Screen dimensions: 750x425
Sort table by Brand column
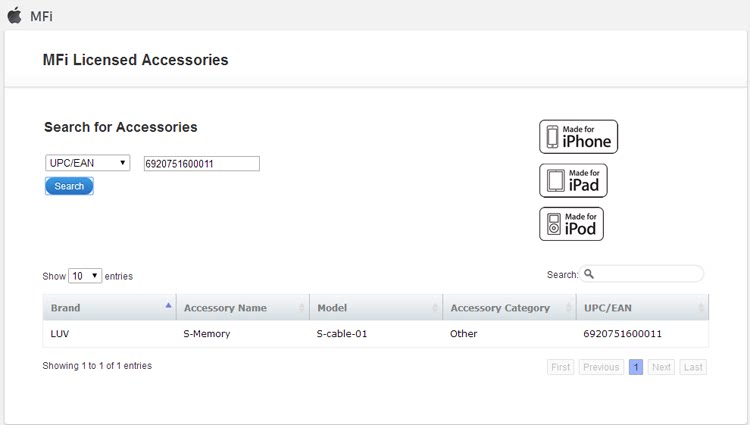pyautogui.click(x=108, y=308)
